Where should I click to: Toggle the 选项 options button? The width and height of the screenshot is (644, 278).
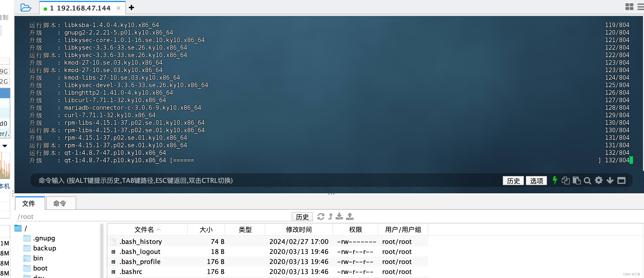(x=536, y=181)
